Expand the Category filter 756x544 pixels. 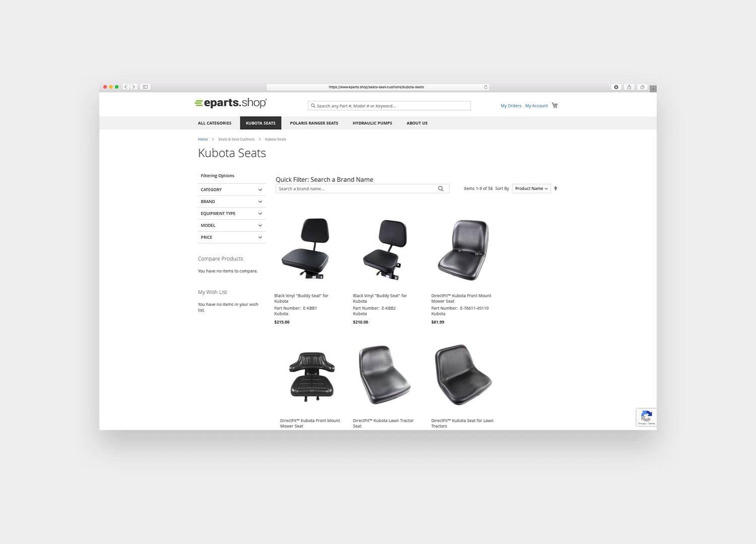(x=231, y=190)
